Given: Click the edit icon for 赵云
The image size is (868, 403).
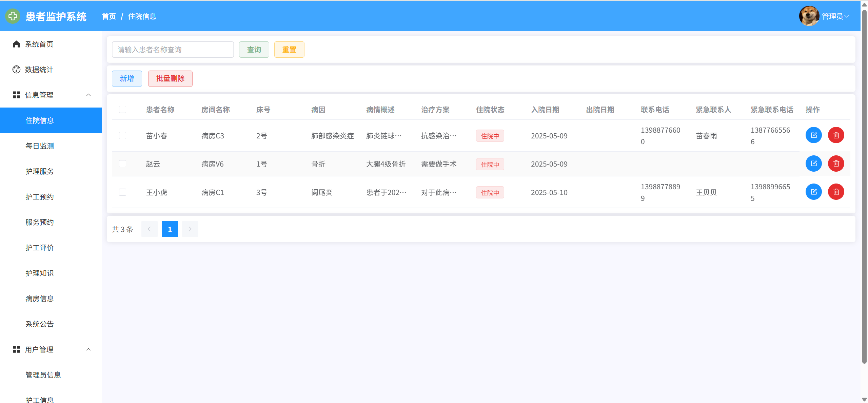Looking at the screenshot, I should (813, 164).
